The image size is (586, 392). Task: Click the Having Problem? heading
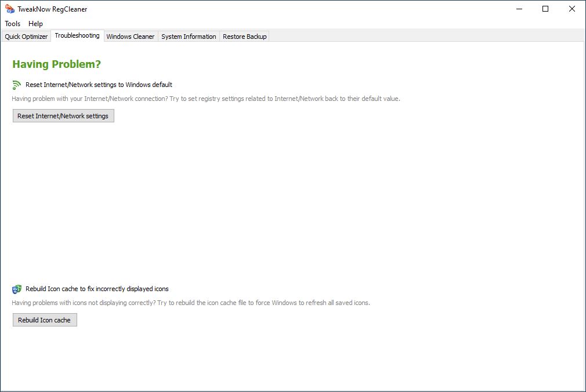click(56, 64)
